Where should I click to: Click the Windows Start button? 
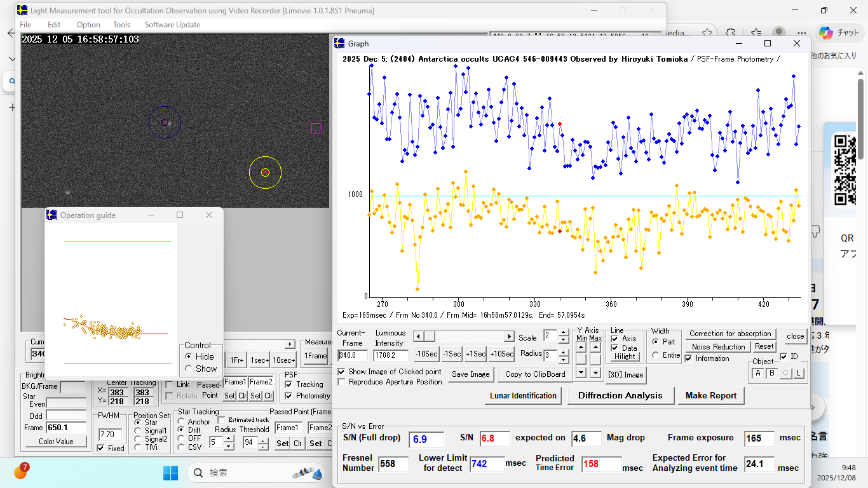[171, 473]
